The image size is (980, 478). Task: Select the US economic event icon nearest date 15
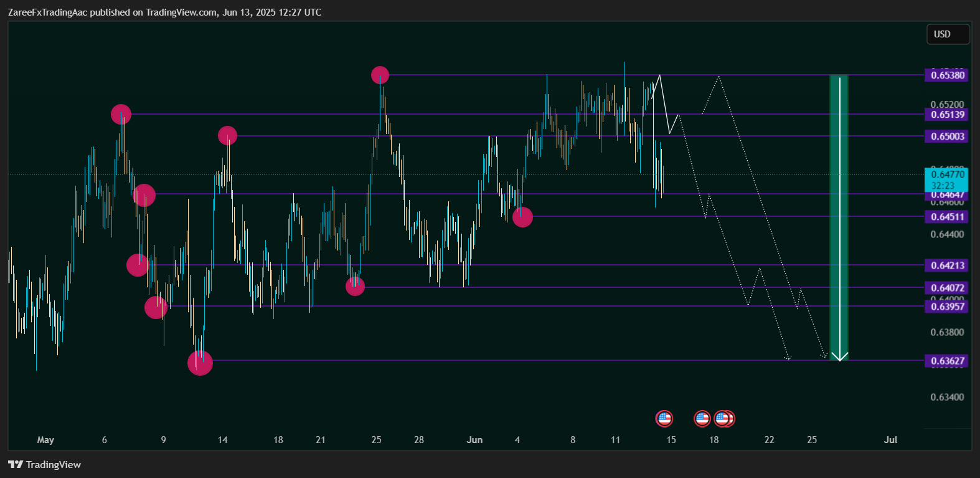coord(664,419)
